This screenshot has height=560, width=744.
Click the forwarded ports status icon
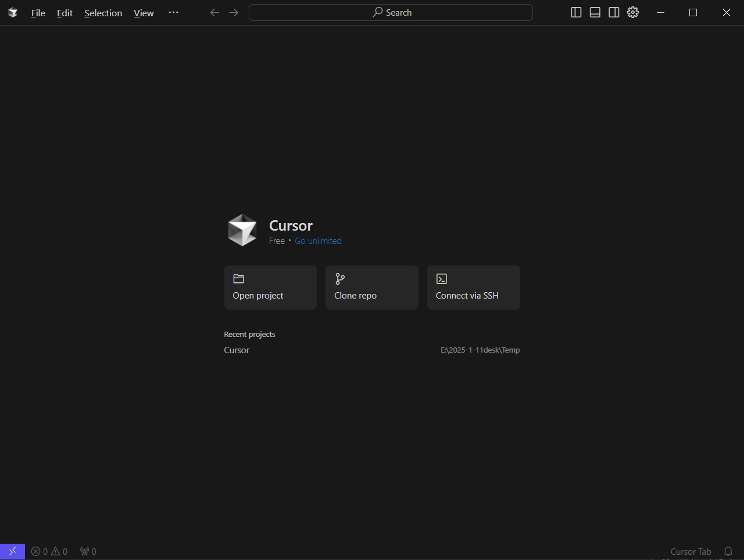coord(88,551)
